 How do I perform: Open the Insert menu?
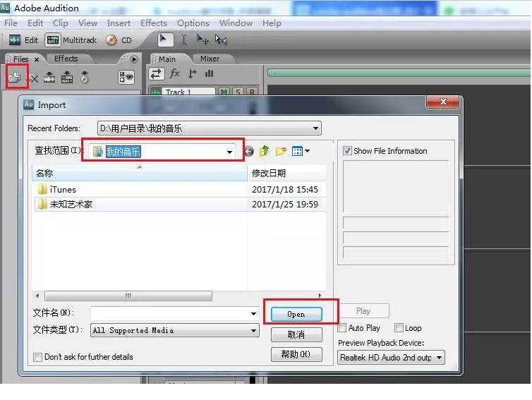click(119, 23)
